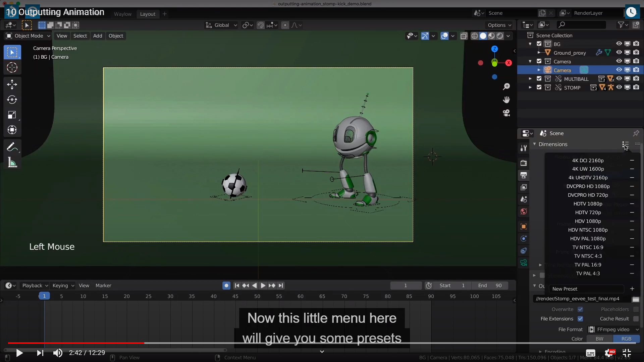Select the Scale tool
The width and height of the screenshot is (644, 362).
(x=12, y=115)
